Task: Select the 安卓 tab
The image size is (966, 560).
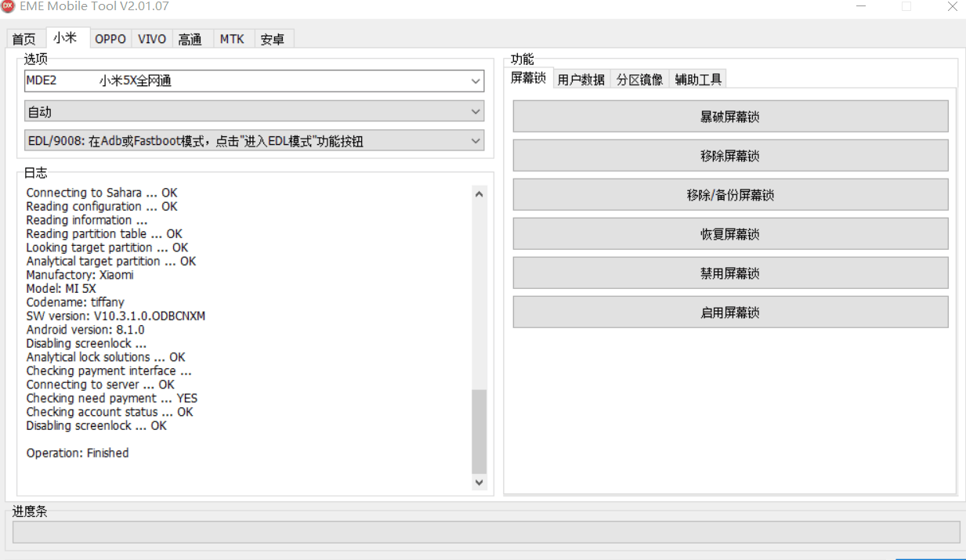Action: (x=273, y=39)
